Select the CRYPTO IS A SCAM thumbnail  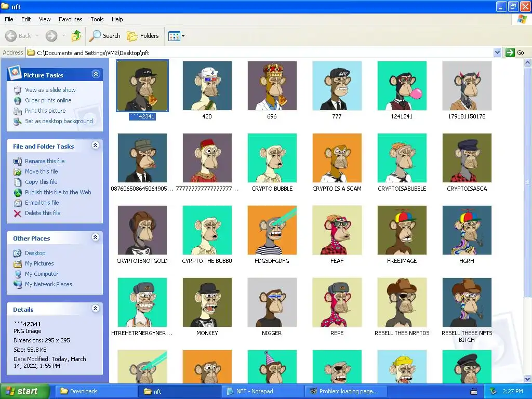pyautogui.click(x=337, y=158)
